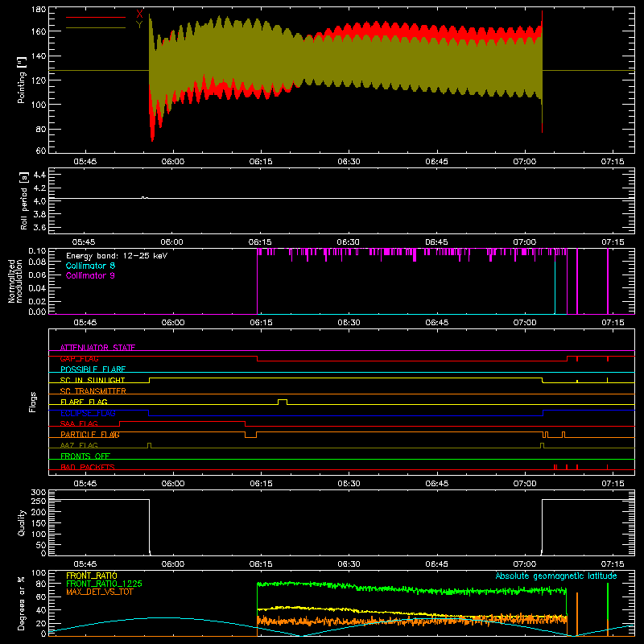Click the 40 tick on Degrees or % axis
The image size is (644, 644).
click(x=41, y=610)
